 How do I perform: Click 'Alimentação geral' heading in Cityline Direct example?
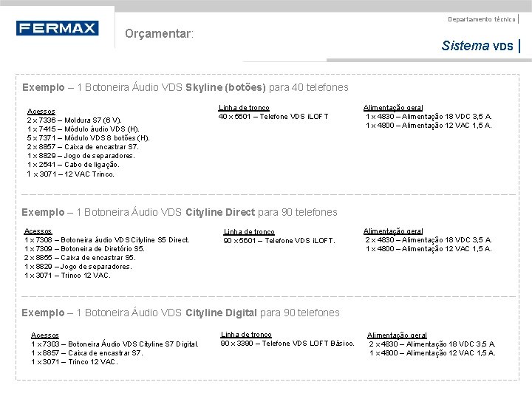coord(393,231)
